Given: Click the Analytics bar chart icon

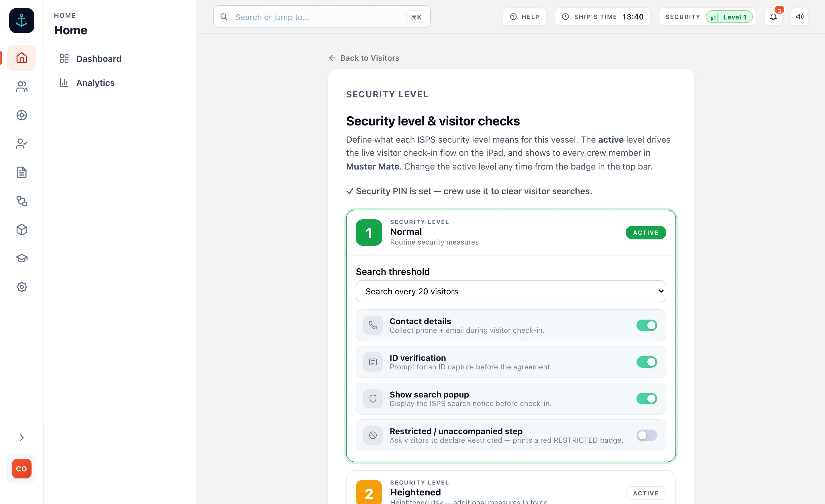Looking at the screenshot, I should tap(64, 82).
